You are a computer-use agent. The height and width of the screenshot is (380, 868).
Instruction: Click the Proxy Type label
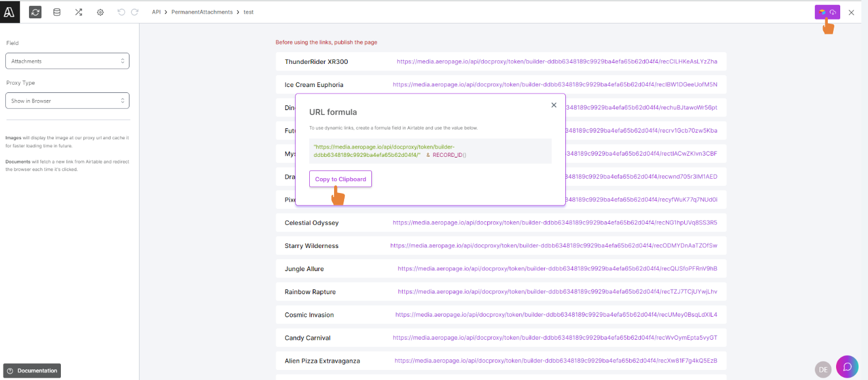point(21,83)
